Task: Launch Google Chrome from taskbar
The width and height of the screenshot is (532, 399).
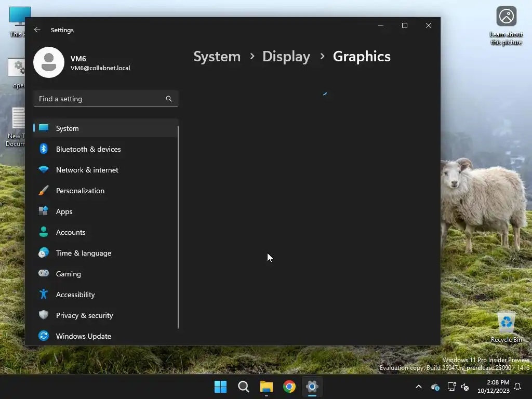Action: point(289,387)
